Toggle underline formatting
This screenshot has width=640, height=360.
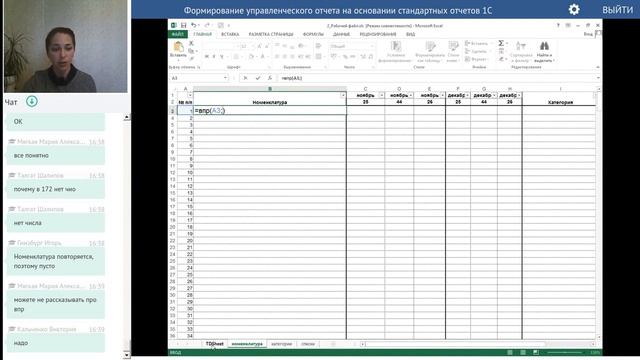(x=222, y=56)
